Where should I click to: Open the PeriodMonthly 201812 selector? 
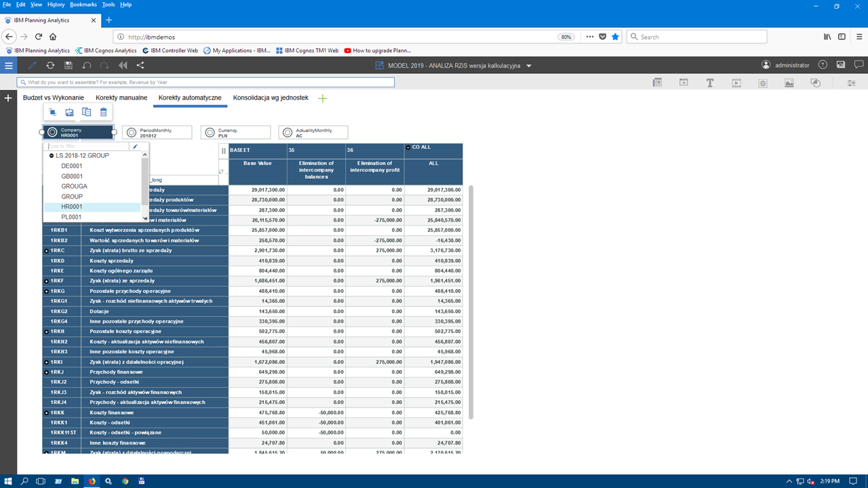pos(157,132)
